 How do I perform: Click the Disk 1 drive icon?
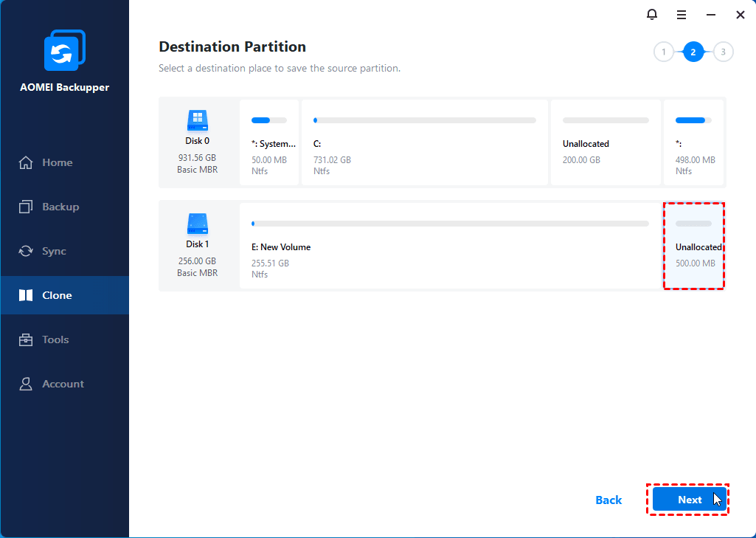197,224
